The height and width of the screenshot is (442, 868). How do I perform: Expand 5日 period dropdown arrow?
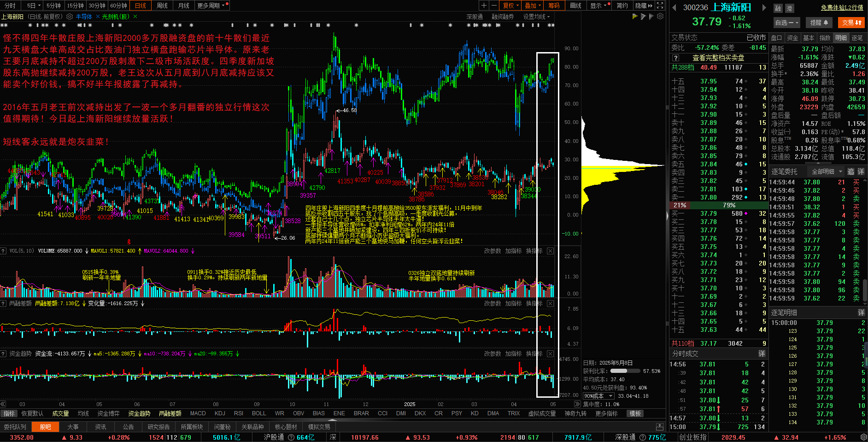[x=39, y=6]
